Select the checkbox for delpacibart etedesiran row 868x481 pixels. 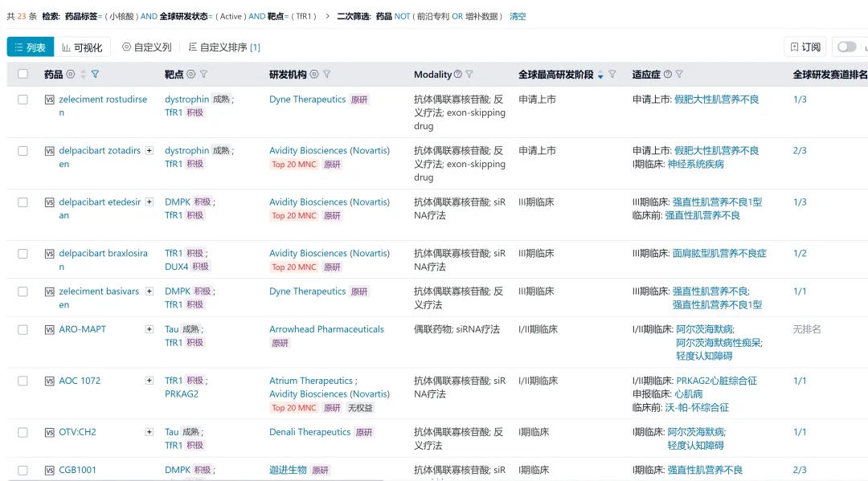coord(23,202)
